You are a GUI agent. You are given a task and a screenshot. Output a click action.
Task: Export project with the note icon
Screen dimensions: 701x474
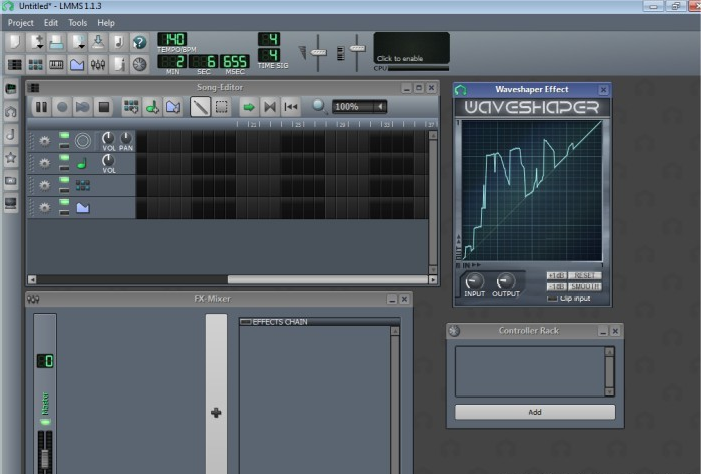click(119, 42)
